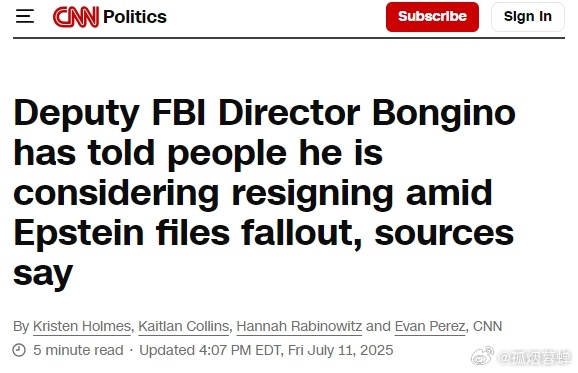Click the word 'Epstein' in the headline

coord(79,233)
